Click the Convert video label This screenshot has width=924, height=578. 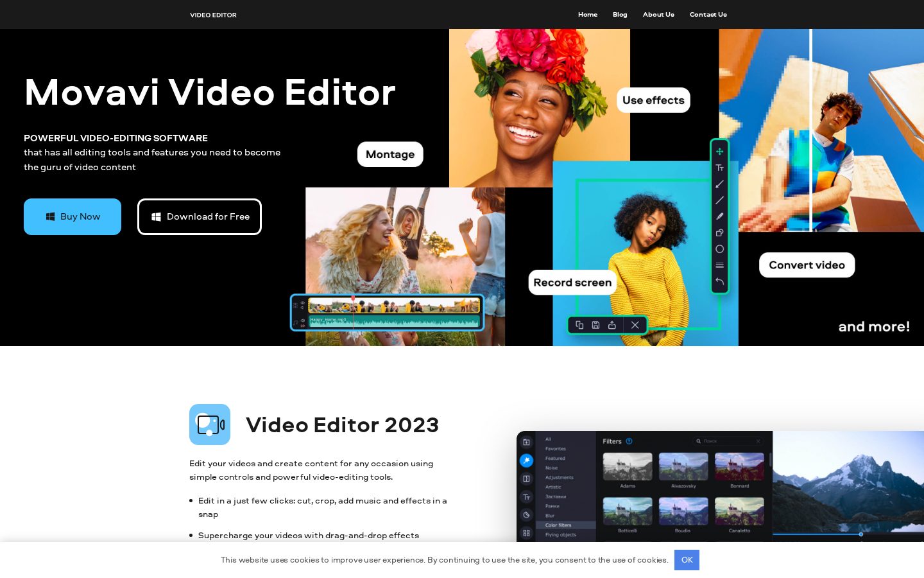tap(807, 265)
